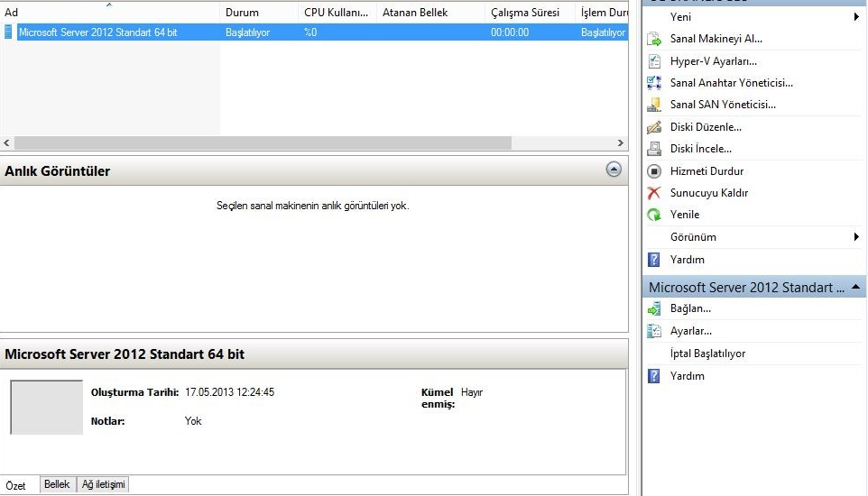The height and width of the screenshot is (496, 868).
Task: Choose Sanal Anahtar Yöneticisi action
Action: click(731, 82)
